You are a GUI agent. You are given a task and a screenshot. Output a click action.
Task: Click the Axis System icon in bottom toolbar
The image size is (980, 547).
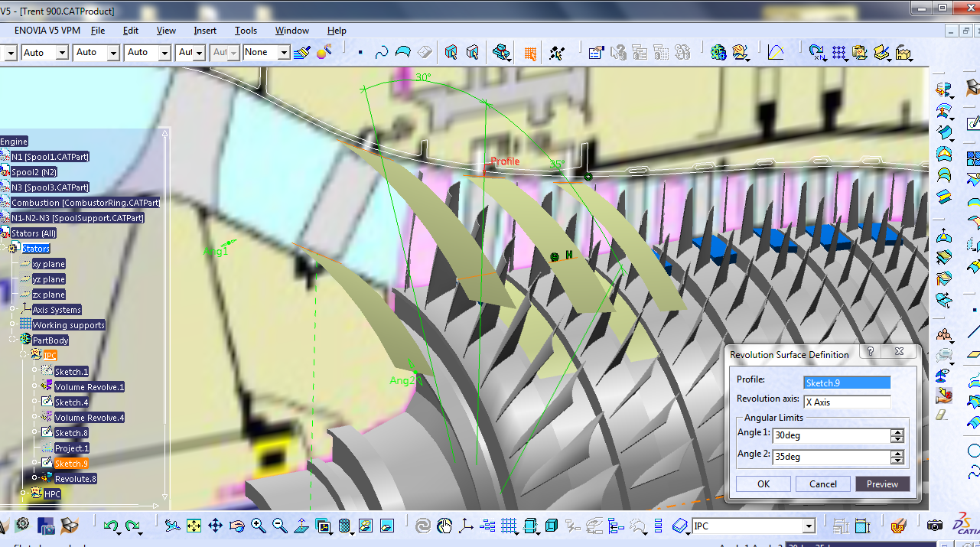(466, 526)
